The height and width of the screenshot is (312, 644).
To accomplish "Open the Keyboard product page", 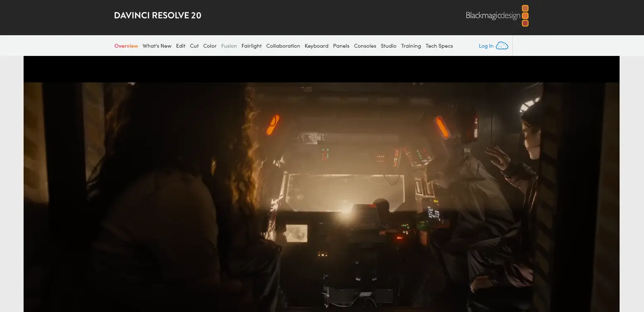I will 317,46.
